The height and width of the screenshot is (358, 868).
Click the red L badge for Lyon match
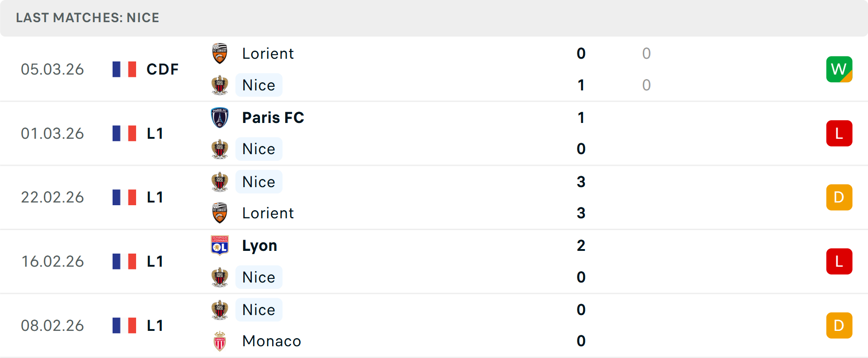click(x=839, y=261)
